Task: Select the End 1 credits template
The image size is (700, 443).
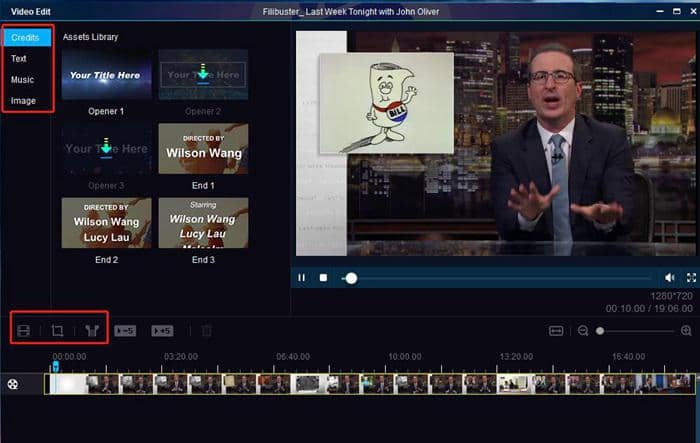Action: [x=203, y=149]
